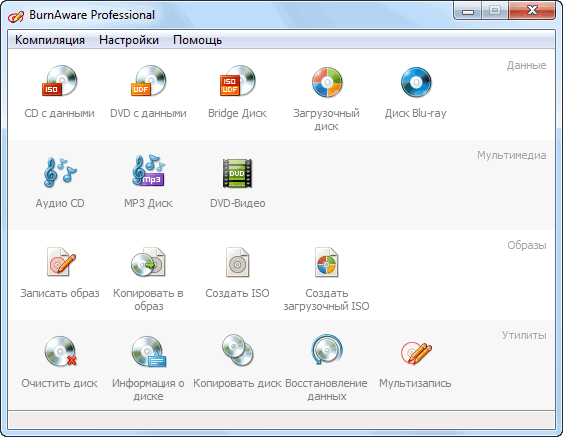Maximize the BurnAware Professional window
Screen dimensions: 563x437
coord(494,11)
